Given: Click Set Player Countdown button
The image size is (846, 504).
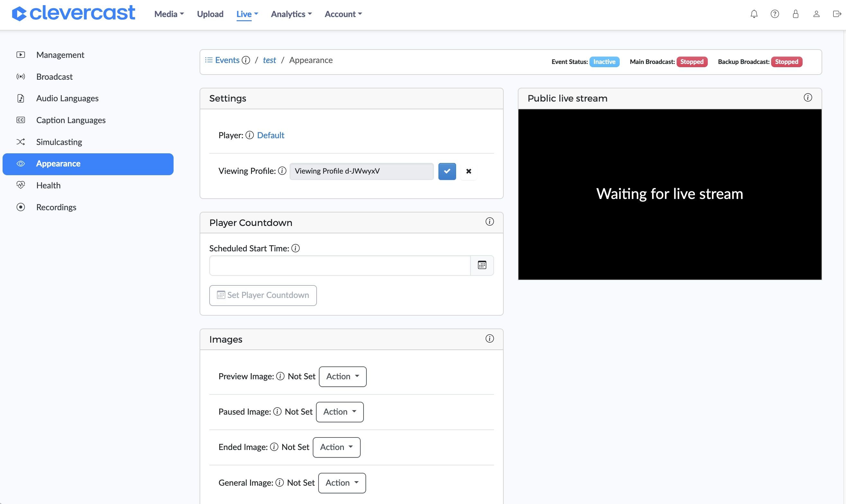Looking at the screenshot, I should coord(263,295).
